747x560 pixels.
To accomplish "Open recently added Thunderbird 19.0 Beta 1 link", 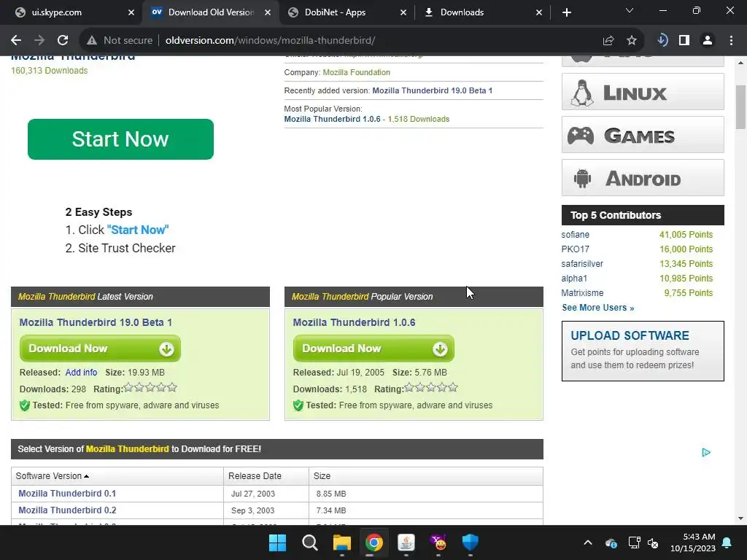I will coord(432,90).
